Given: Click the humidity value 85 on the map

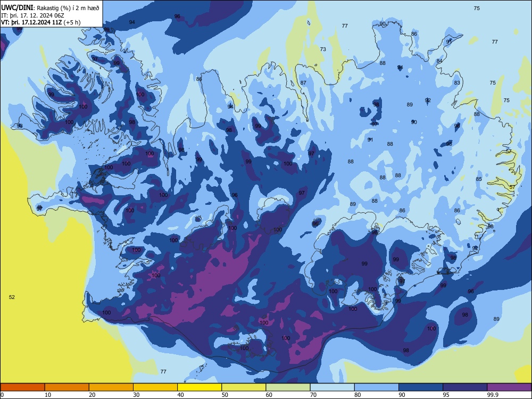Looking at the screenshot, I should (x=479, y=179).
